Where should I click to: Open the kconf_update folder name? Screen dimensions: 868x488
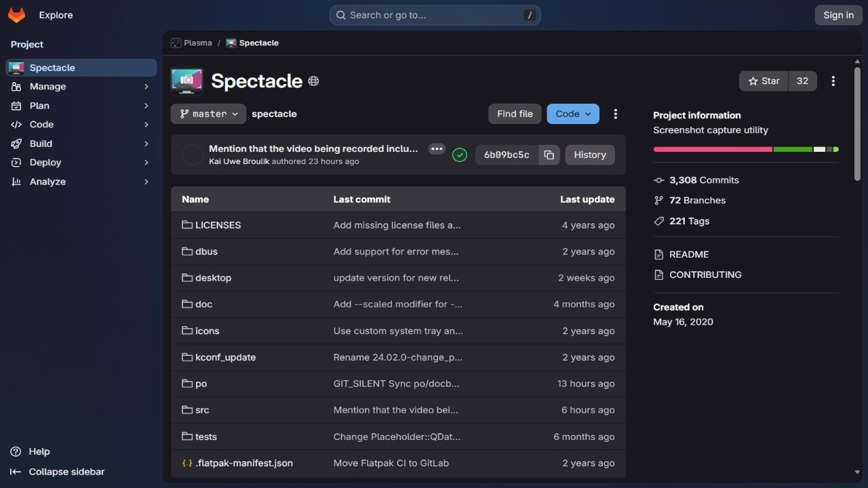pyautogui.click(x=226, y=358)
